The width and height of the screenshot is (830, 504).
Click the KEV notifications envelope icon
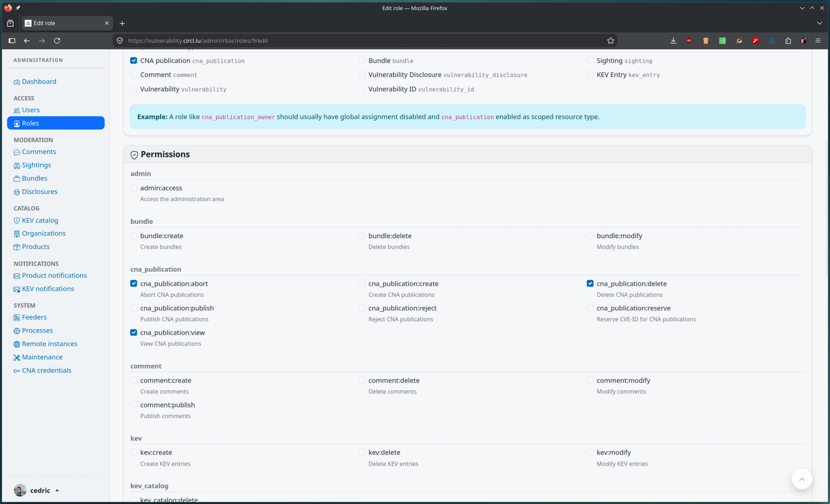17,289
